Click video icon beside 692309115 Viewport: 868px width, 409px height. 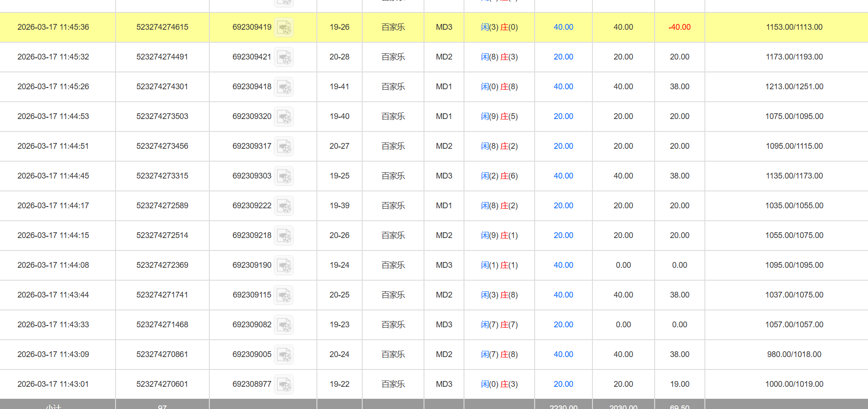click(284, 295)
